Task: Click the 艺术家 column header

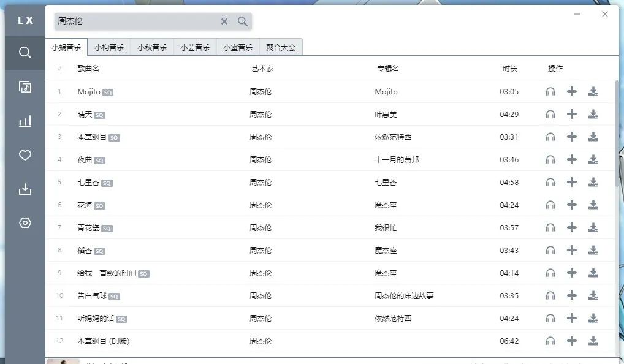Action: [x=262, y=69]
